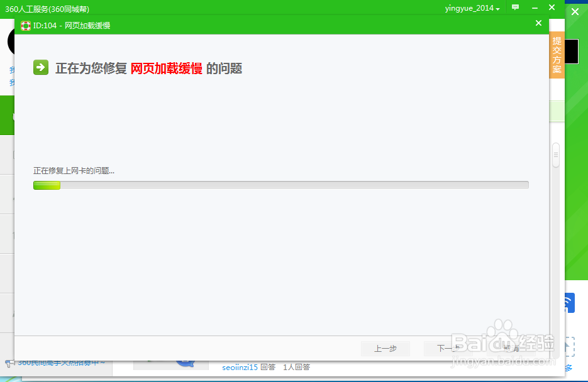Click the 1人回答 text
588x382 pixels.
[x=296, y=368]
